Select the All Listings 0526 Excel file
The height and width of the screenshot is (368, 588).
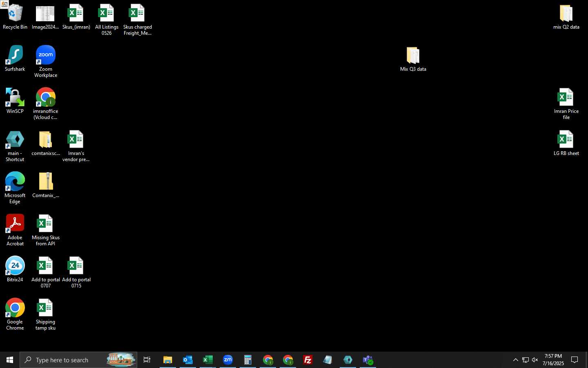[x=107, y=20]
